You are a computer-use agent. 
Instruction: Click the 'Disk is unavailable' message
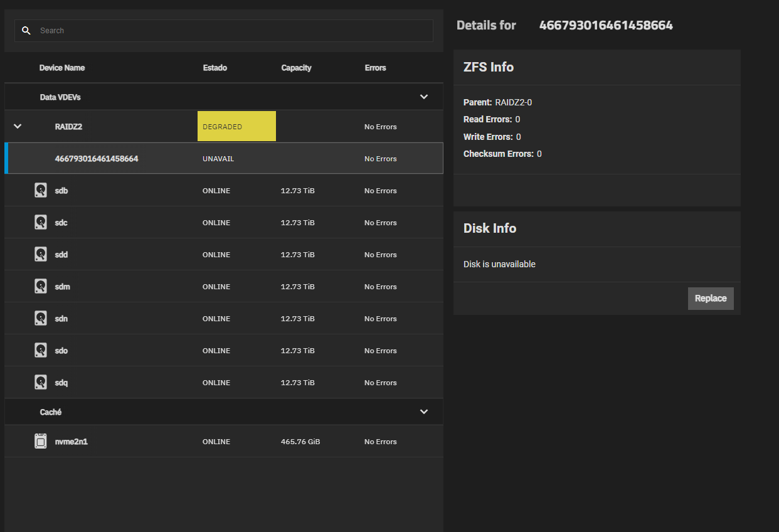click(499, 264)
